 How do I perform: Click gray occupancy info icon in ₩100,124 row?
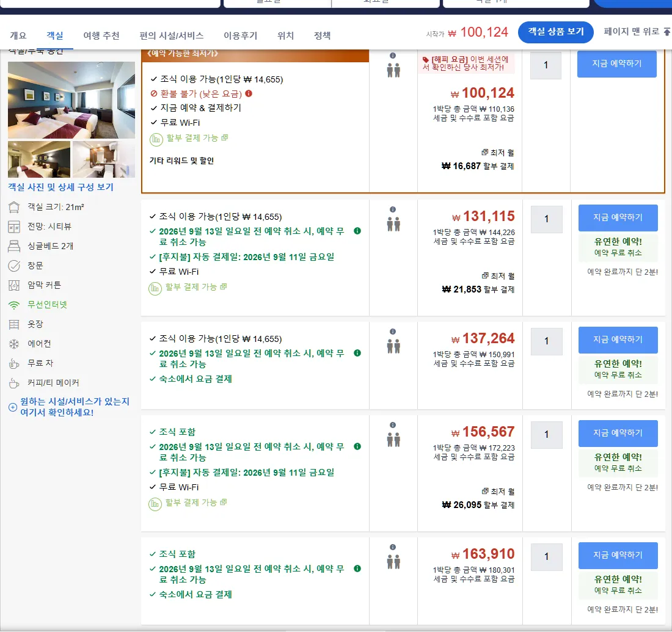coord(393,56)
